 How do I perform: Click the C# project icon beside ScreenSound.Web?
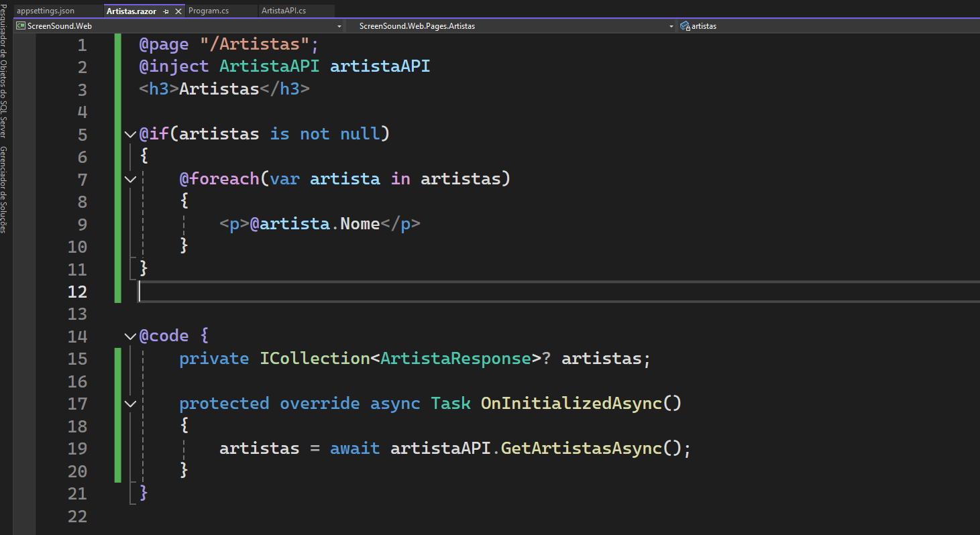click(21, 26)
